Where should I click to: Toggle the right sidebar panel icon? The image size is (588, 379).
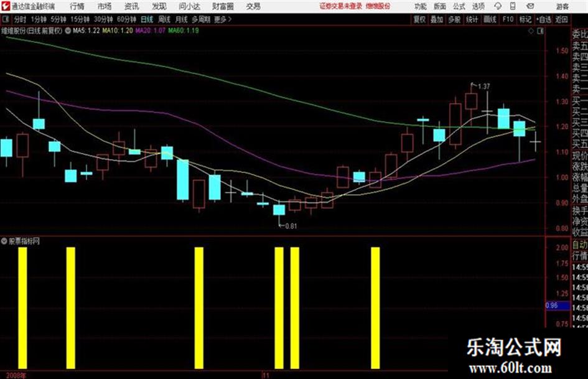[540, 31]
